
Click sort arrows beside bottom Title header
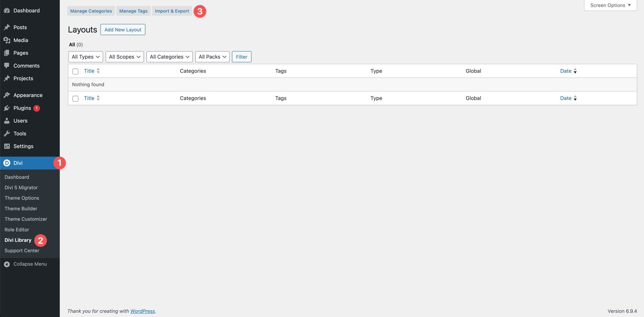click(x=98, y=98)
